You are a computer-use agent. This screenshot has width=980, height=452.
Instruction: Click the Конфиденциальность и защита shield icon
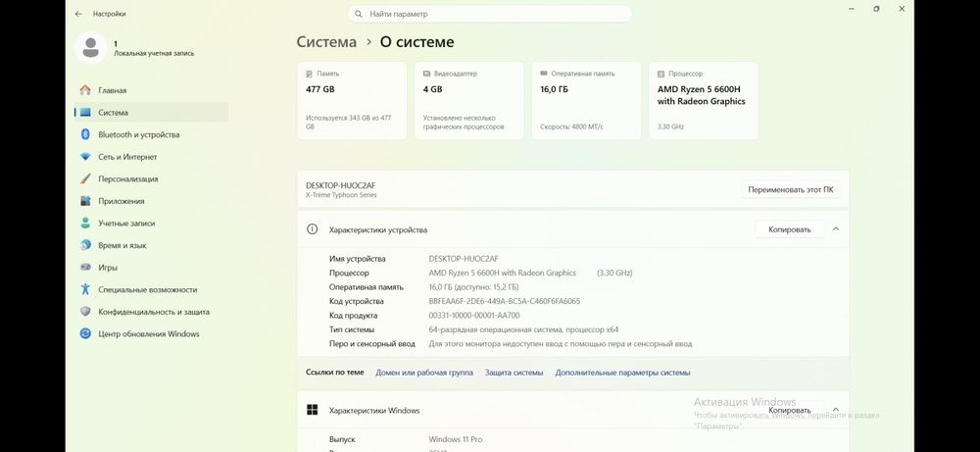coord(85,312)
